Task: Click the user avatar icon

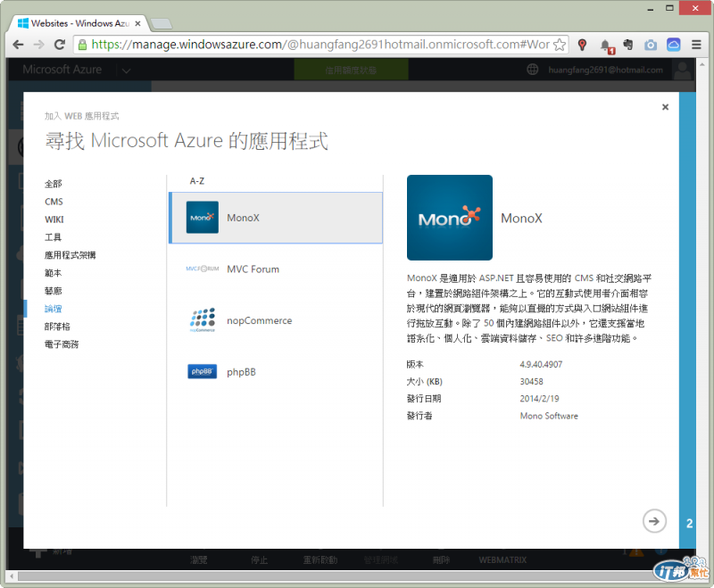Action: (x=683, y=70)
